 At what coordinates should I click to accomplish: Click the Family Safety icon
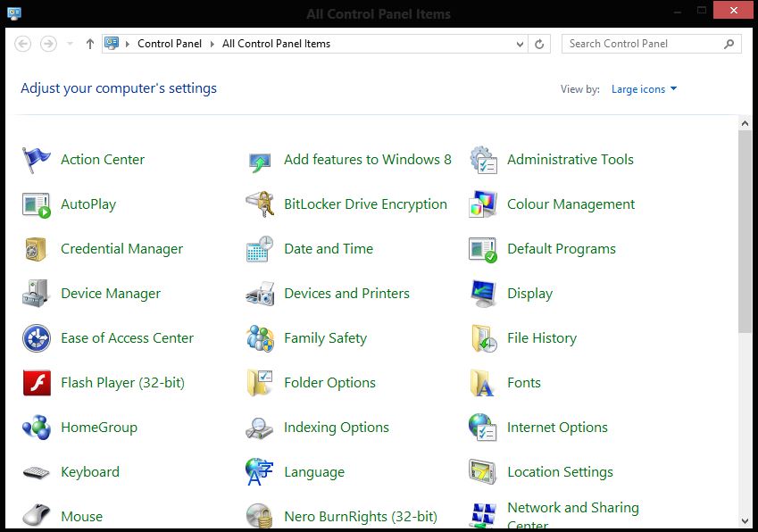260,338
